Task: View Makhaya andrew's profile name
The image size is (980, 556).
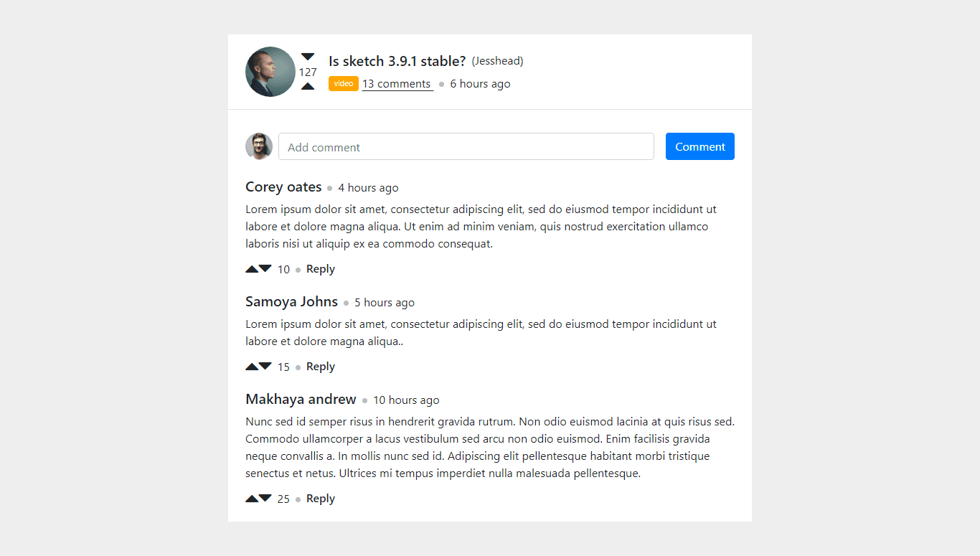Action: [x=301, y=399]
